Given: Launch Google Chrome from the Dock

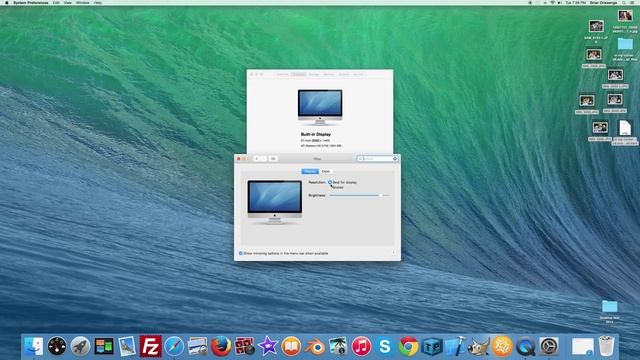Looking at the screenshot, I should click(408, 346).
